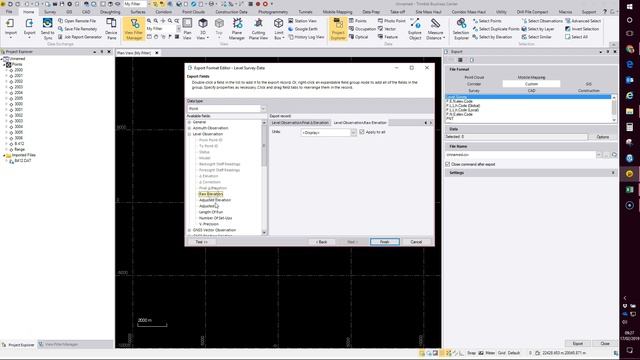The height and width of the screenshot is (360, 640).
Task: Open Excel from the taskbar
Action: point(629,189)
